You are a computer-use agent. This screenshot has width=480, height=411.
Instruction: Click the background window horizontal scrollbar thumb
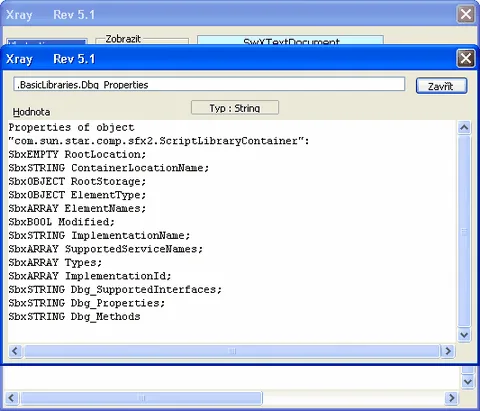point(141,398)
